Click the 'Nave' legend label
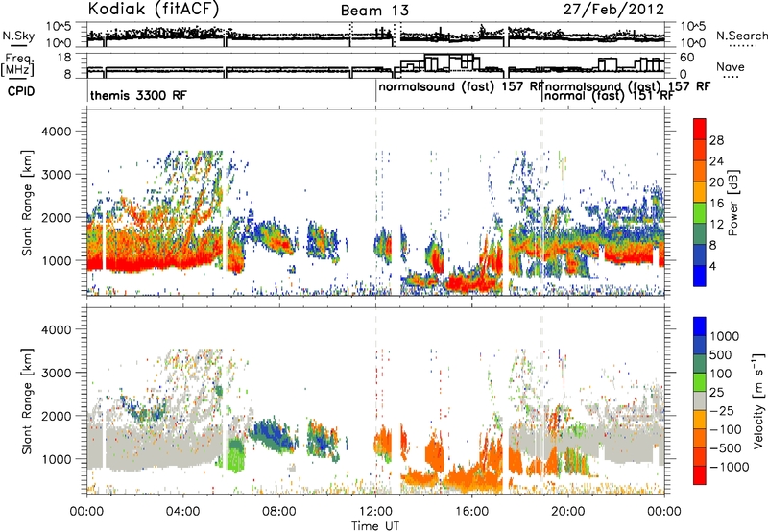Image resolution: width=768 pixels, height=532 pixels. point(731,67)
